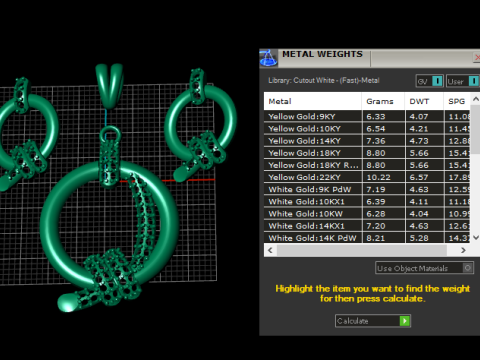
Task: Click the DWT column header
Action: [x=424, y=101]
